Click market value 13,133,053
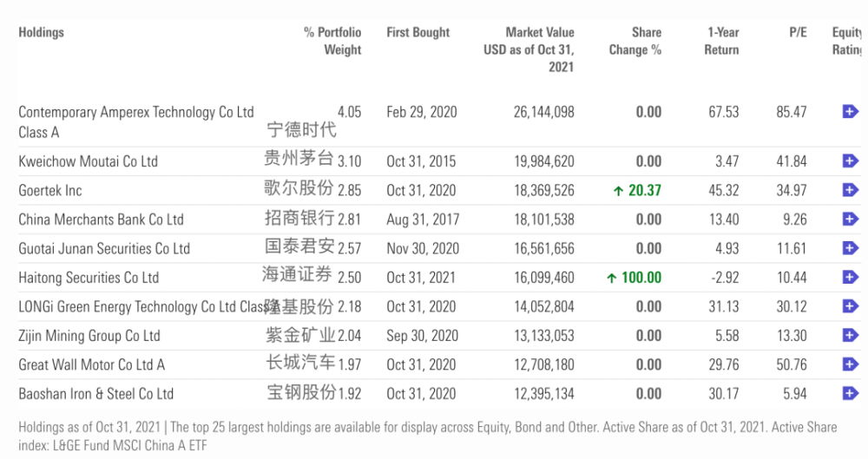The width and height of the screenshot is (868, 459). click(543, 336)
